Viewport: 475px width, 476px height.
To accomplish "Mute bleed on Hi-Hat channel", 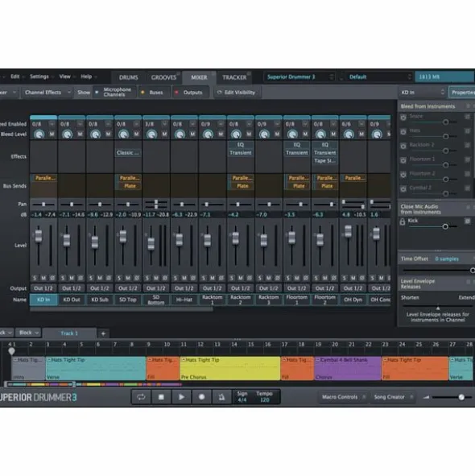I will pyautogui.click(x=192, y=134).
